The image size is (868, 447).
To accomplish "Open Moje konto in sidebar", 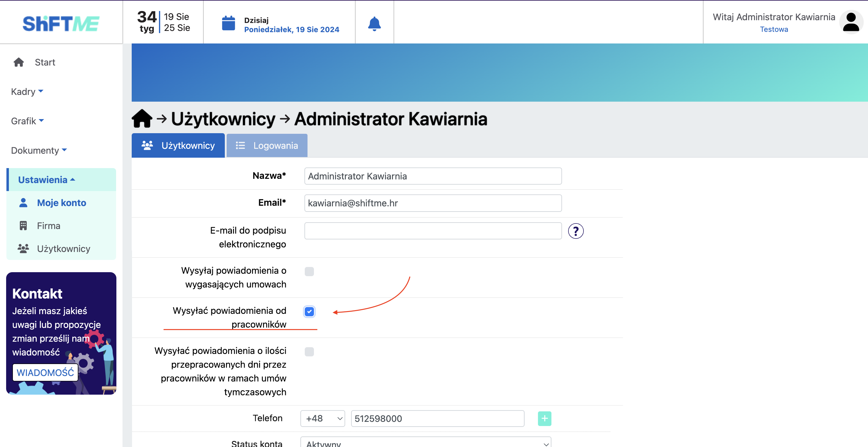I will click(x=61, y=203).
